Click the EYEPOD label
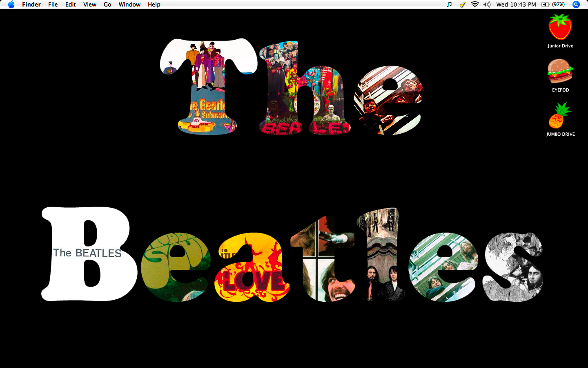588x368 pixels. [x=560, y=90]
